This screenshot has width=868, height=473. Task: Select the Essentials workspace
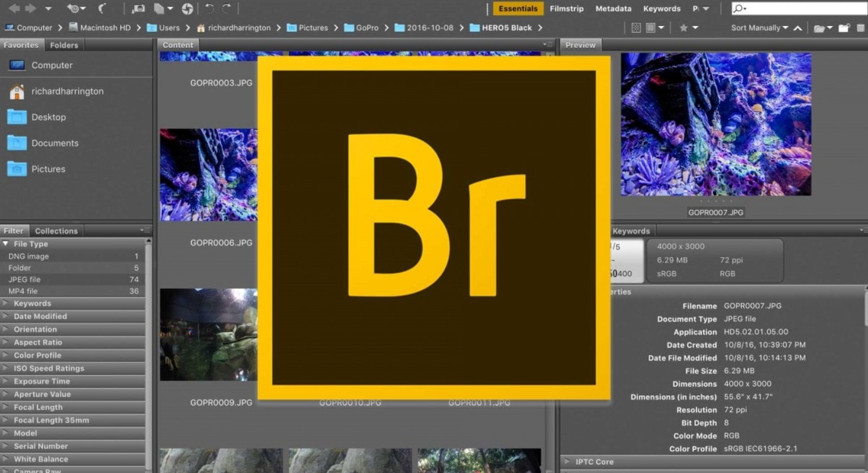coord(518,9)
